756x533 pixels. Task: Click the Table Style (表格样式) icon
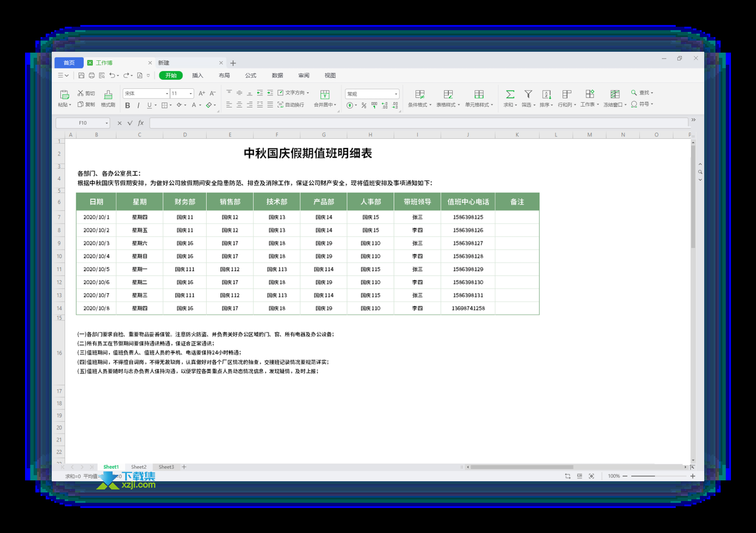pos(448,94)
